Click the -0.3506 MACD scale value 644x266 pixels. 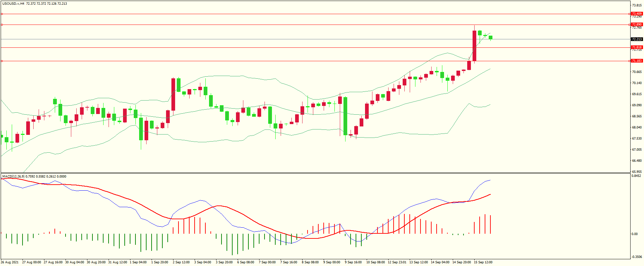637,257
